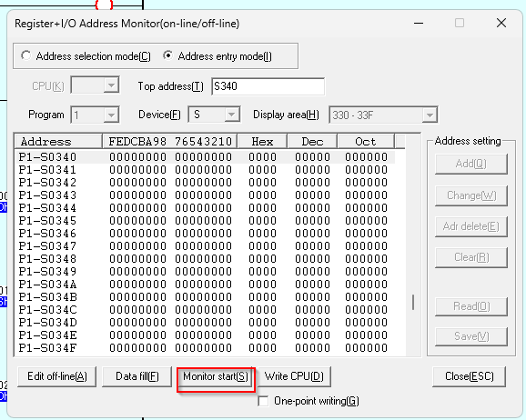The width and height of the screenshot is (526, 420).
Task: Select row P1-S0348
Action: click(x=206, y=259)
